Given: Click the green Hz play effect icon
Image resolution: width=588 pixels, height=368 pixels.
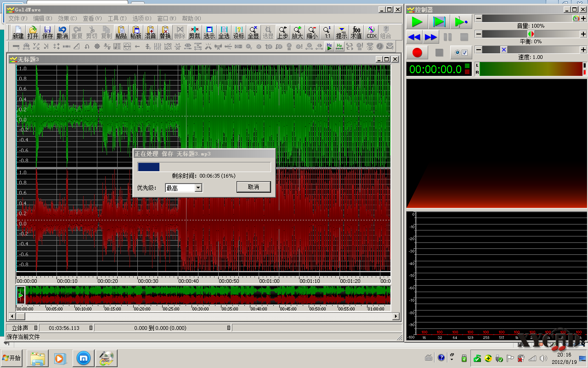Looking at the screenshot, I should 329,46.
